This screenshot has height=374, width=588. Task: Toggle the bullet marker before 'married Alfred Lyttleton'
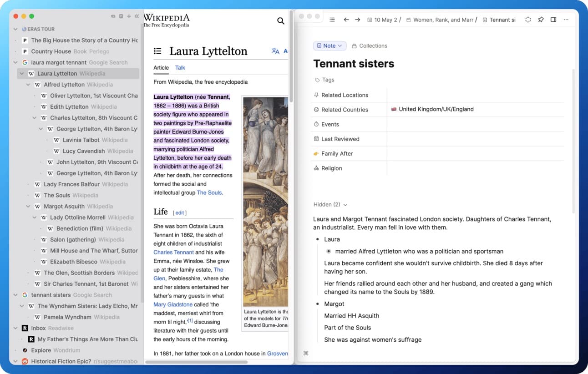pos(329,251)
